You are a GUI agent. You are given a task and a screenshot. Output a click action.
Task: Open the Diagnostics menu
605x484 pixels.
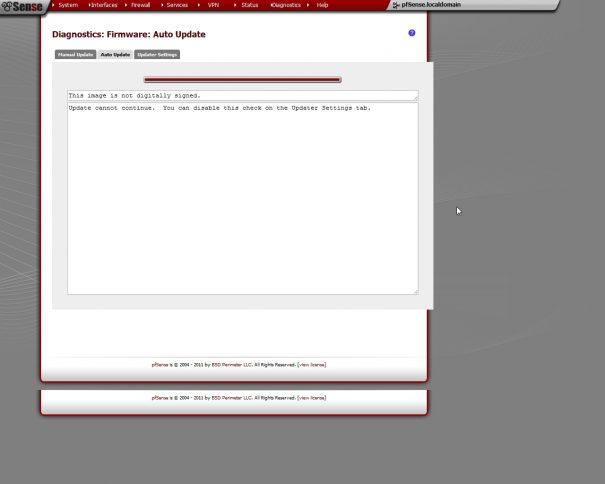286,5
